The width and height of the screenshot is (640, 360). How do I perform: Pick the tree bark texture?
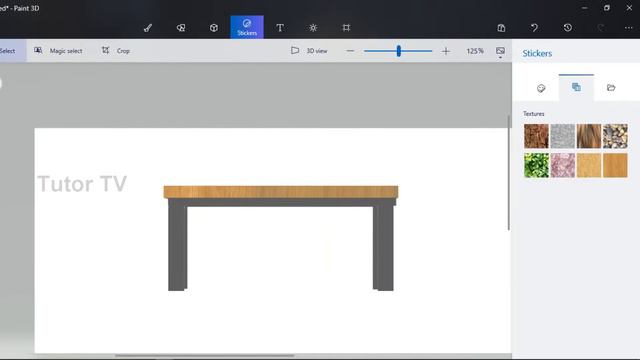(x=536, y=136)
